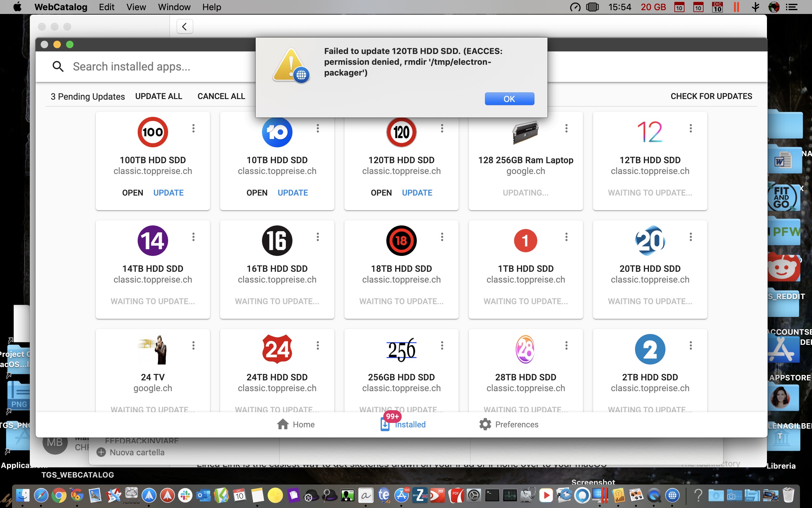Click CHECK FOR UPDATES
Viewport: 812px width, 508px height.
711,97
